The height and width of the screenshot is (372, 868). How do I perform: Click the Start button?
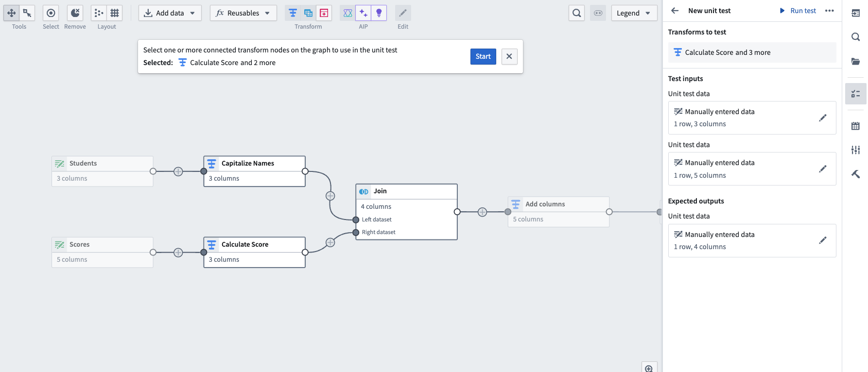pos(483,56)
